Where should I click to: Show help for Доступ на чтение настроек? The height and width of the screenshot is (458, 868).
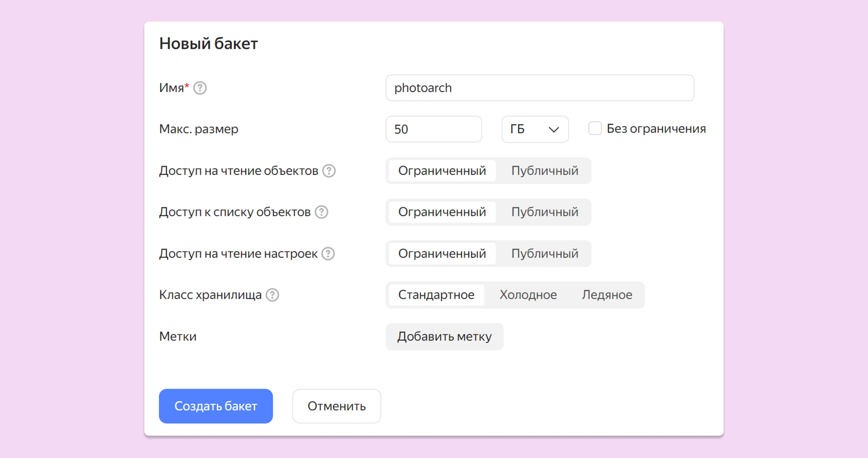coord(328,254)
